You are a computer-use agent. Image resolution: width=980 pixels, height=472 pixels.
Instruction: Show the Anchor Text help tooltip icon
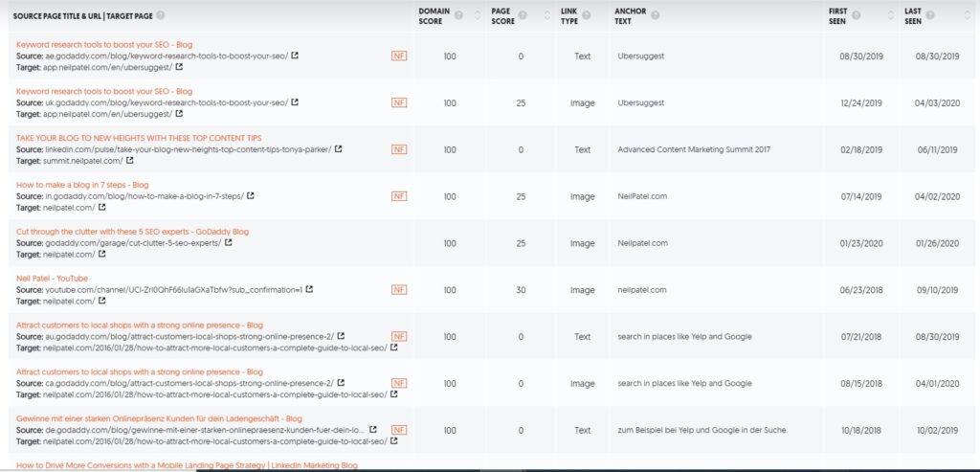tap(655, 15)
